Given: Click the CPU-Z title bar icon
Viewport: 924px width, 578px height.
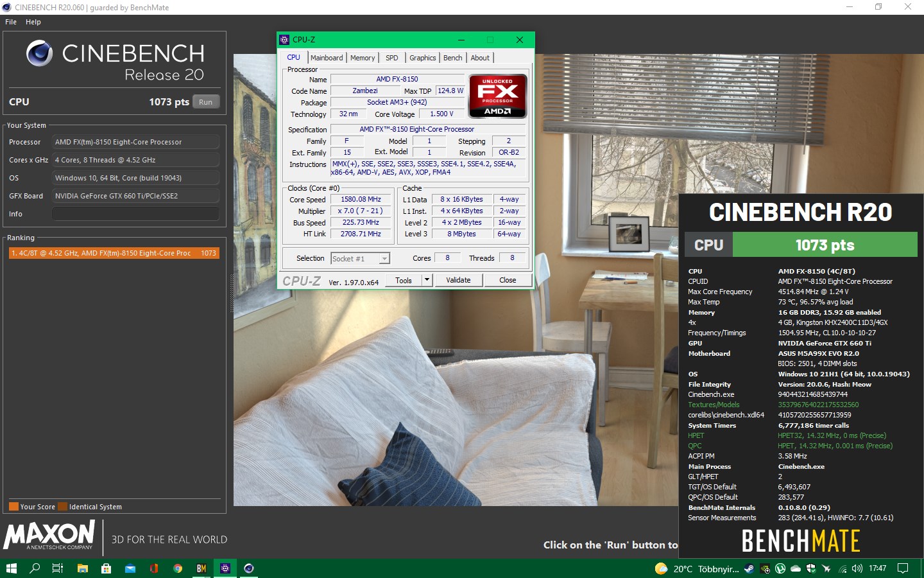Looking at the screenshot, I should click(285, 40).
